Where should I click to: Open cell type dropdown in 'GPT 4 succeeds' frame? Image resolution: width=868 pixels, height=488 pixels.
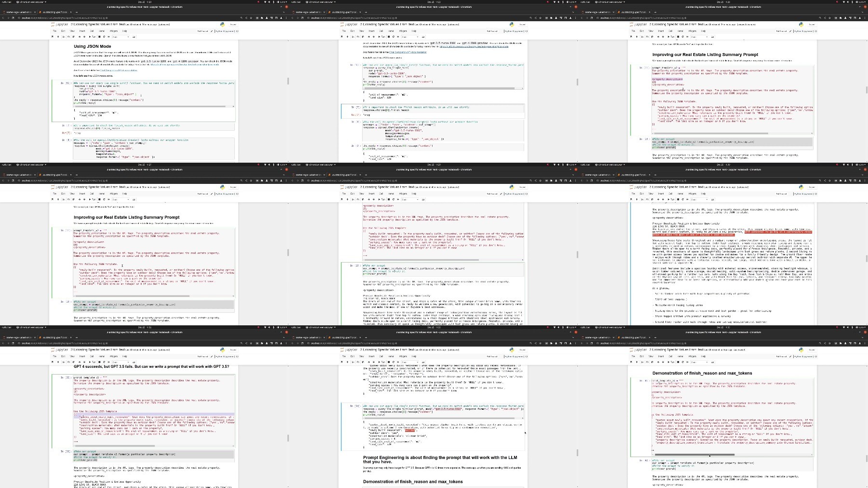121,362
